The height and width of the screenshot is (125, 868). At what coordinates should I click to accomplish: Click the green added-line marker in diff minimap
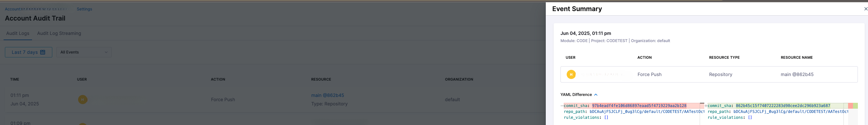pos(856,106)
